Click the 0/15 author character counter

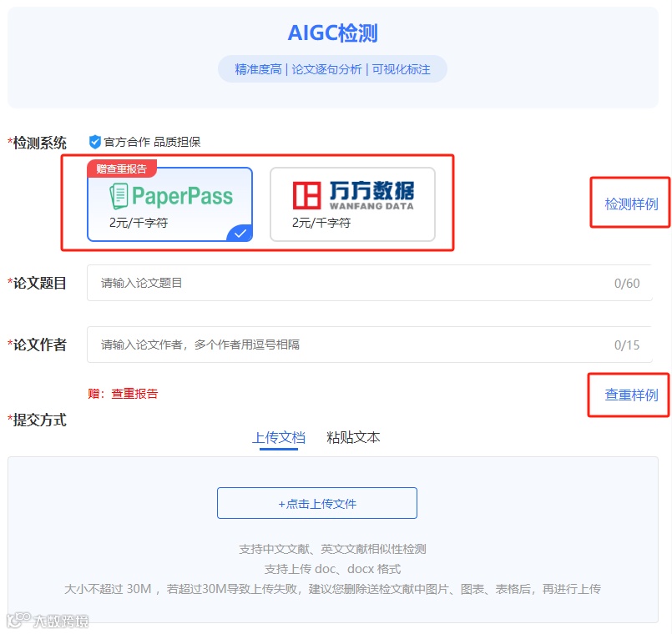click(627, 345)
